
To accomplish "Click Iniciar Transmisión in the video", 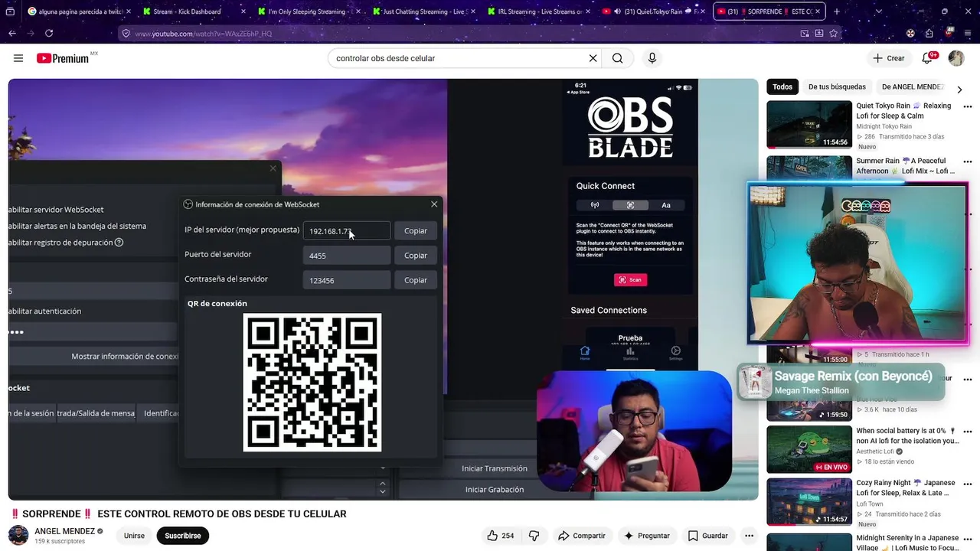I will pos(495,468).
